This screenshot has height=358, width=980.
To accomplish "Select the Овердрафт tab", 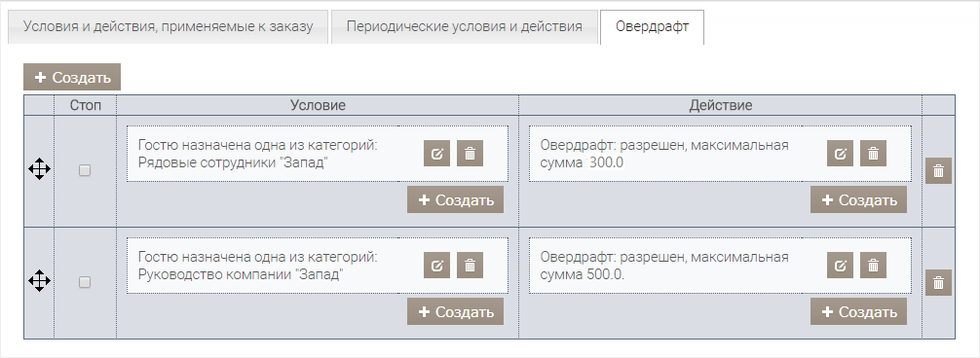I will pyautogui.click(x=652, y=27).
